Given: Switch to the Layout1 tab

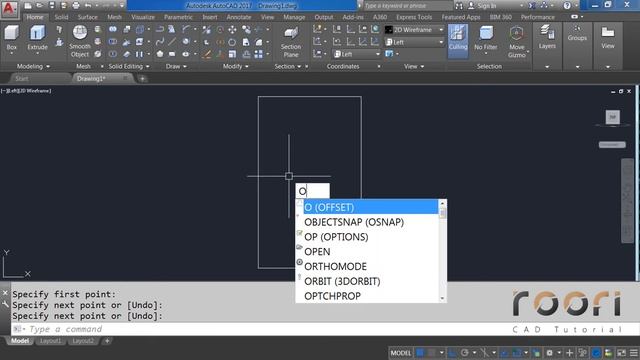Looking at the screenshot, I should point(50,341).
